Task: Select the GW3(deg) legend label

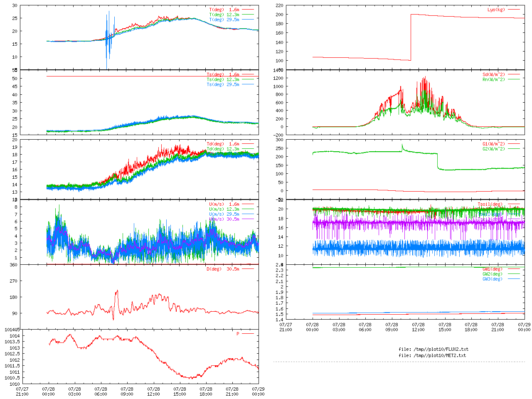Action: point(493,279)
